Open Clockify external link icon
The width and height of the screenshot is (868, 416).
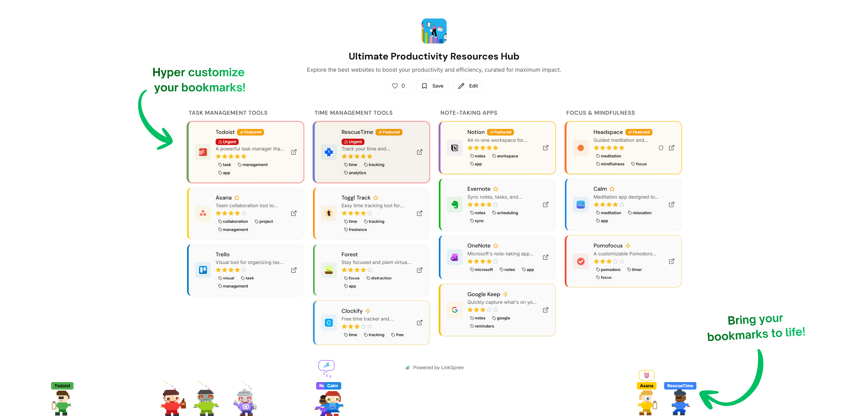[419, 323]
